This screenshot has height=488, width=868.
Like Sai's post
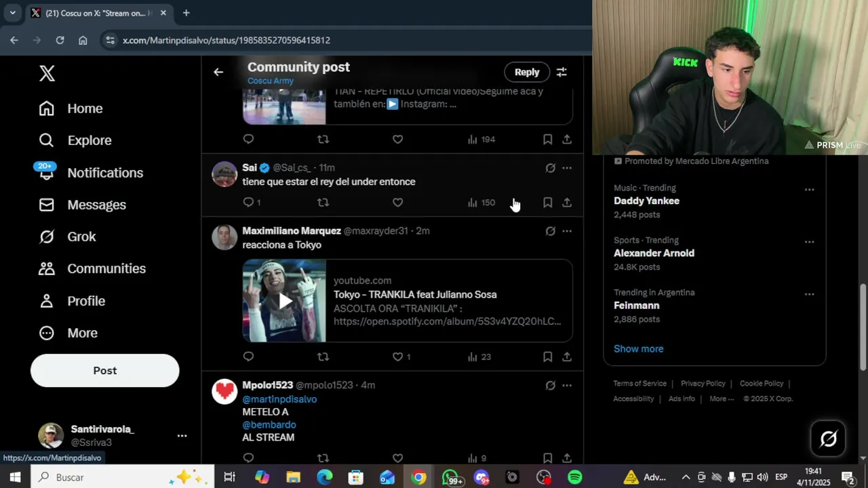click(398, 202)
